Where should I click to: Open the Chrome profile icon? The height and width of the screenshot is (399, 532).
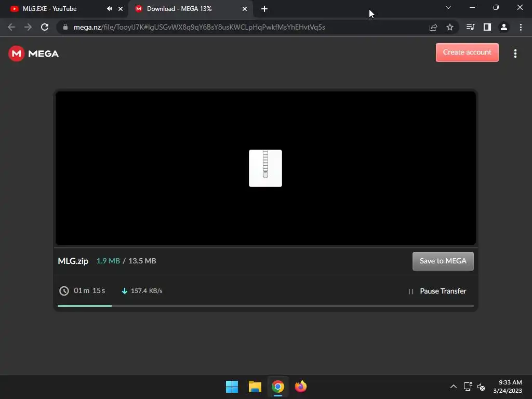(x=504, y=27)
